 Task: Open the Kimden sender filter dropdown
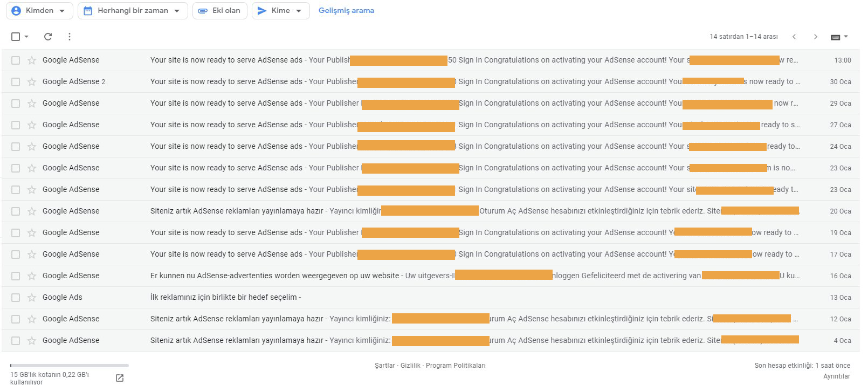(39, 11)
